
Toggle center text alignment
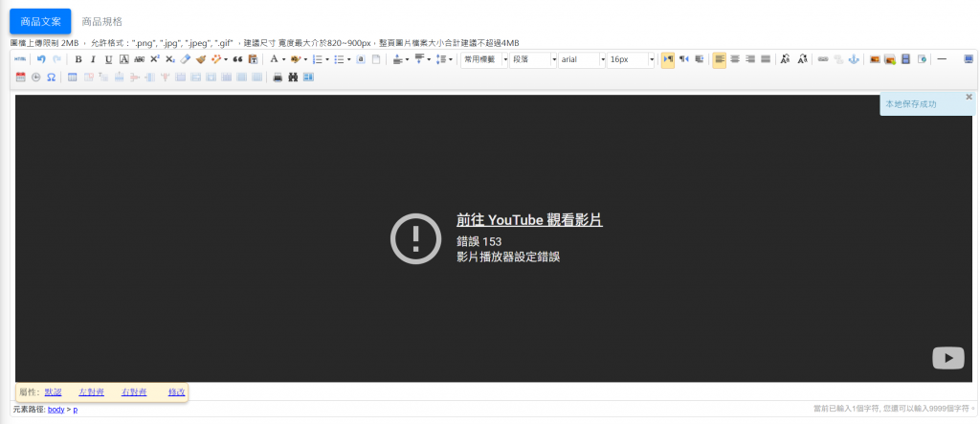735,59
